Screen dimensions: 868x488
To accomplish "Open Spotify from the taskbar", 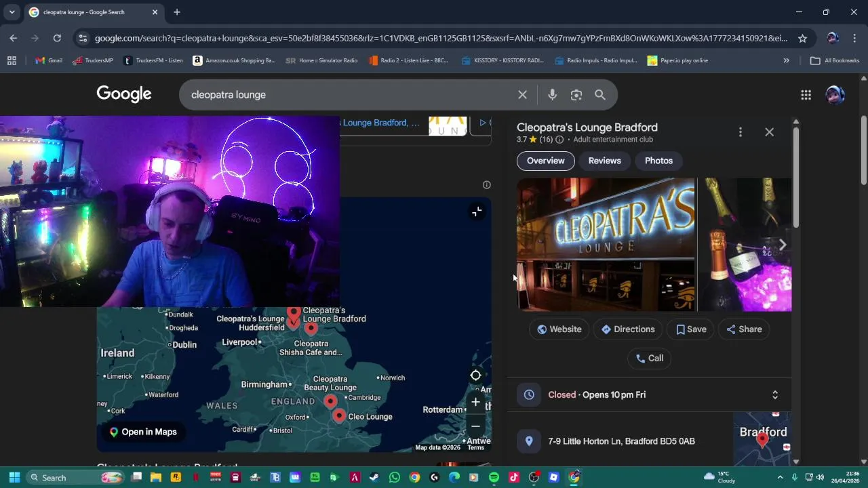I will [x=494, y=477].
